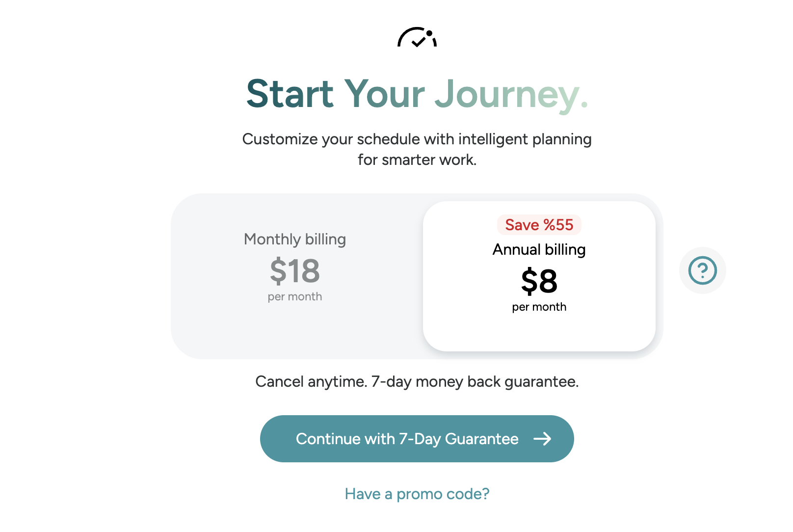Select the Annual billing plan card
This screenshot has width=793, height=532.
pos(539,276)
